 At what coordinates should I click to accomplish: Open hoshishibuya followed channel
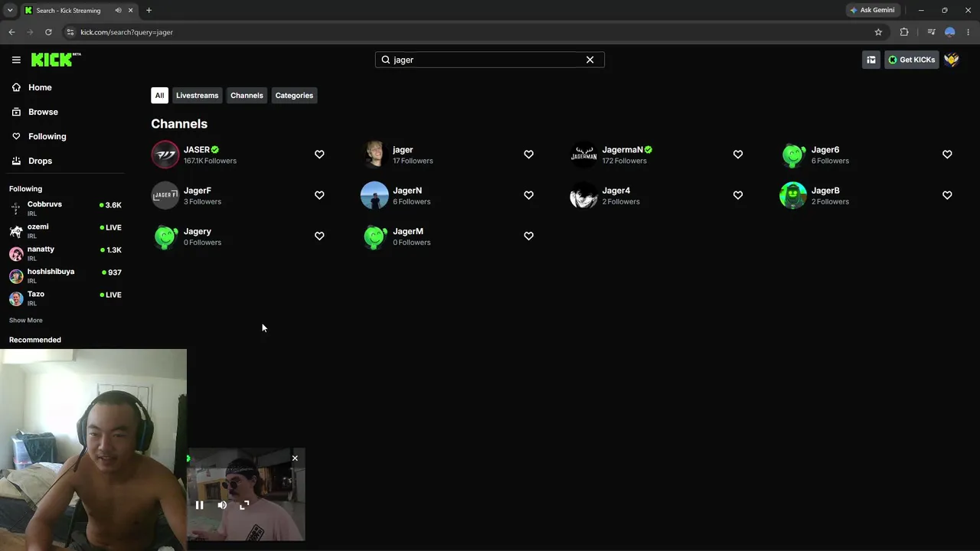pyautogui.click(x=65, y=275)
